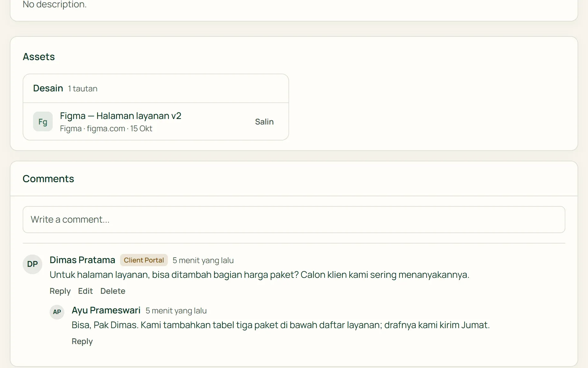Copy the Figma link with Salin
This screenshot has width=588, height=368.
(264, 122)
